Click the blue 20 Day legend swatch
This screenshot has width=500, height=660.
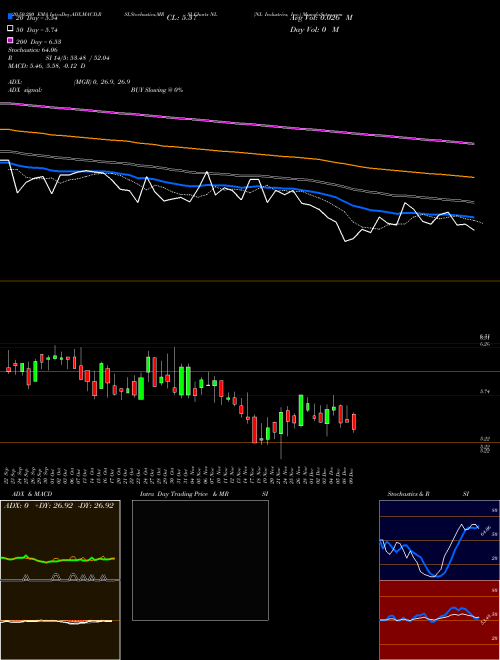(x=11, y=17)
